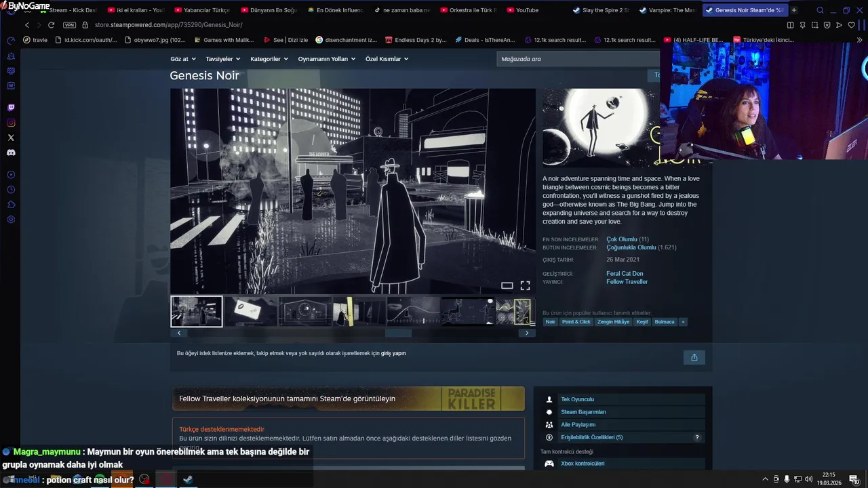Open Çoğunlukla Olumlu all reviews link

[x=631, y=247]
